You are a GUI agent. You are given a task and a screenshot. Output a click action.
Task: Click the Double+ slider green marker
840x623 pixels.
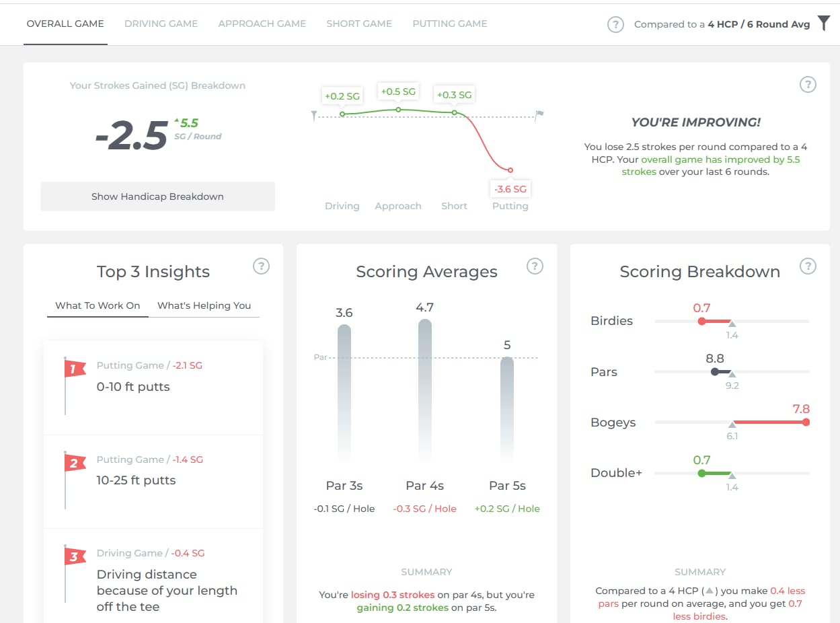[701, 473]
